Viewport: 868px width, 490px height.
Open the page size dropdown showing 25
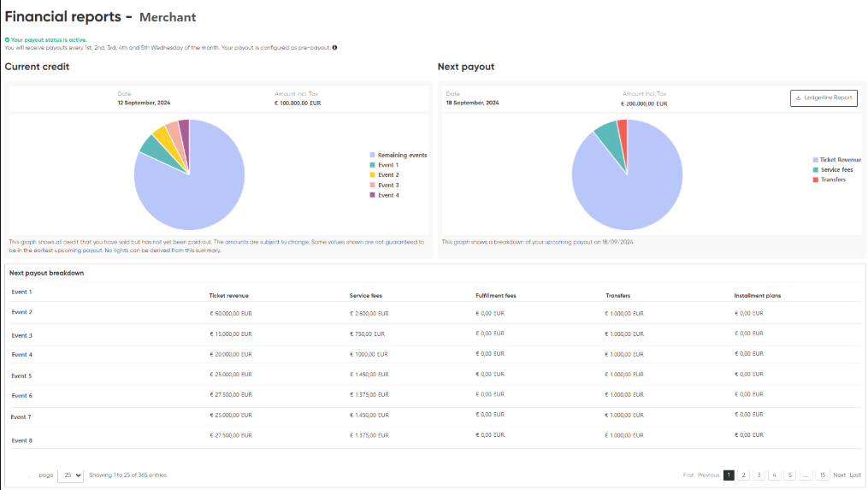point(70,475)
